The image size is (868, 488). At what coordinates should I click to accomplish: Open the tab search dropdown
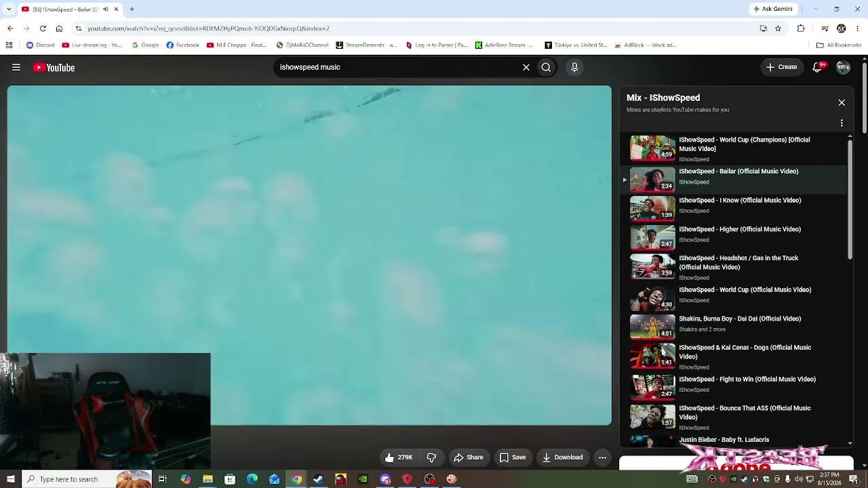click(x=9, y=9)
